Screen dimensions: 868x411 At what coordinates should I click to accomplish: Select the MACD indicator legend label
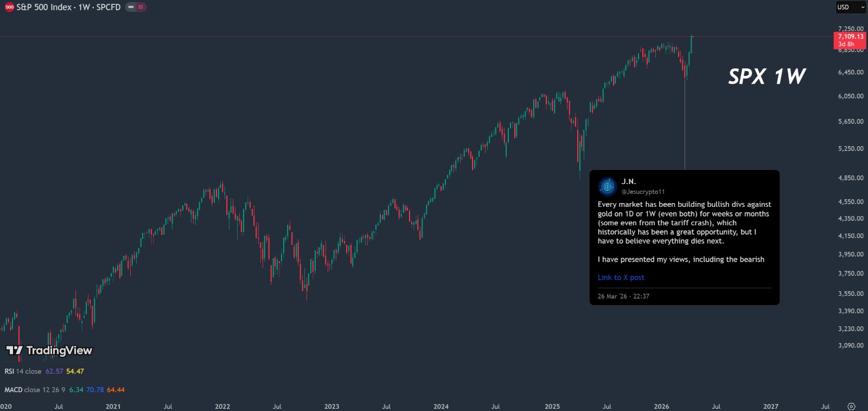pyautogui.click(x=14, y=390)
